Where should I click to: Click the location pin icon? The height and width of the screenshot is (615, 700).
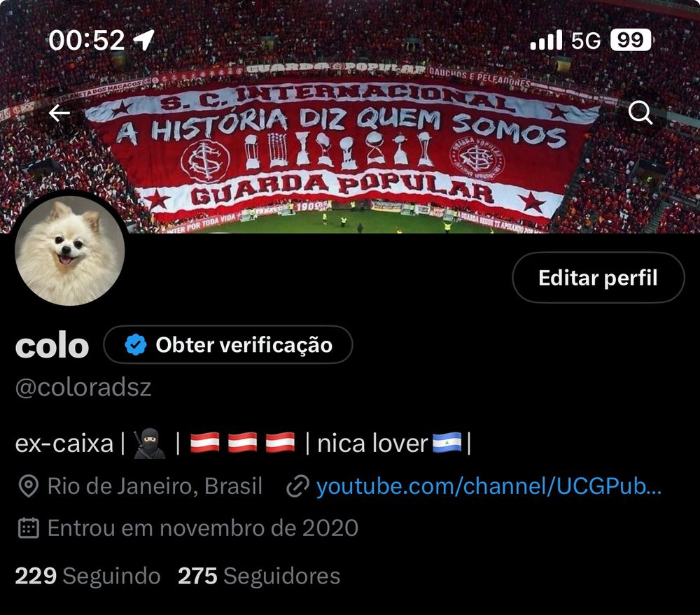click(29, 486)
